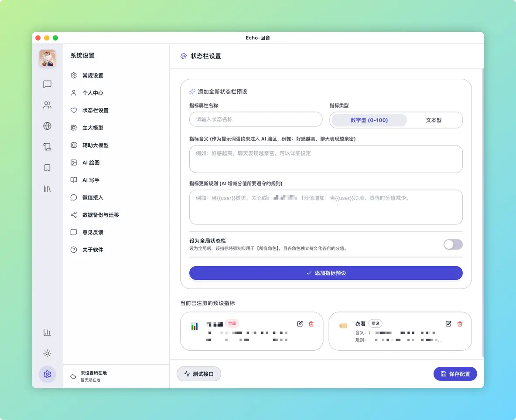Click the 指标属性名称 input field
Image resolution: width=516 pixels, height=420 pixels.
pos(256,119)
